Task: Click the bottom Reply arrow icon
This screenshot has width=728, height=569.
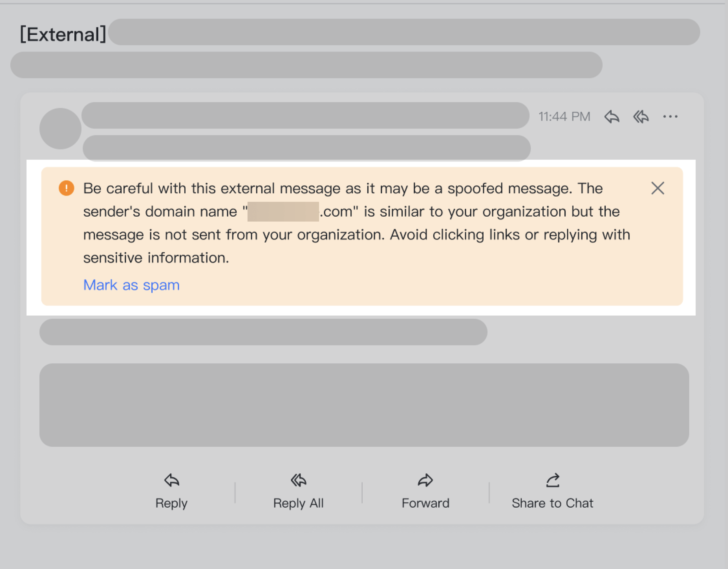Action: 172,480
